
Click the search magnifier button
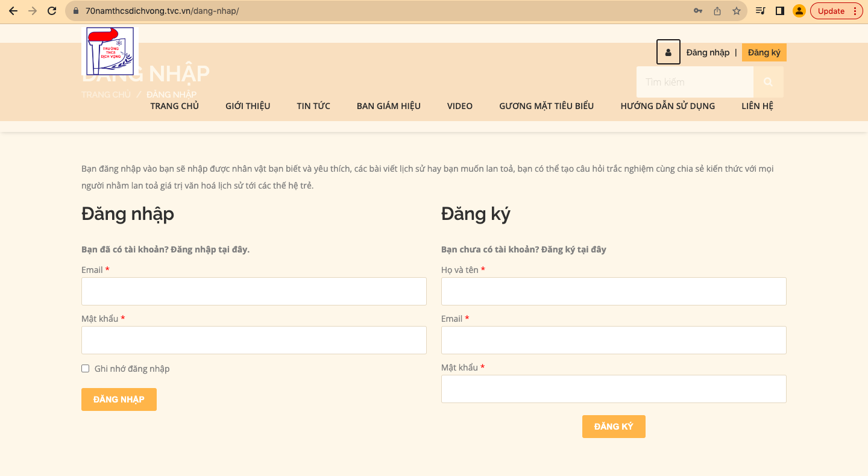click(768, 82)
